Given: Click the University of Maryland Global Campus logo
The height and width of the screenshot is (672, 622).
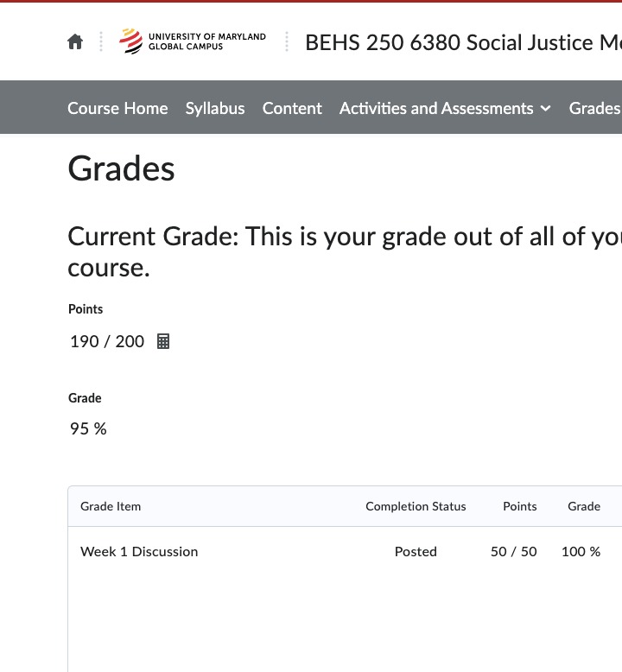Looking at the screenshot, I should click(x=193, y=41).
